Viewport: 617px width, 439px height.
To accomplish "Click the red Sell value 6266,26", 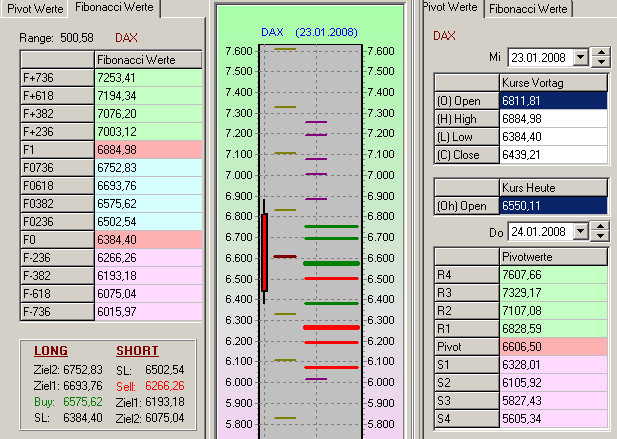I will [x=164, y=386].
